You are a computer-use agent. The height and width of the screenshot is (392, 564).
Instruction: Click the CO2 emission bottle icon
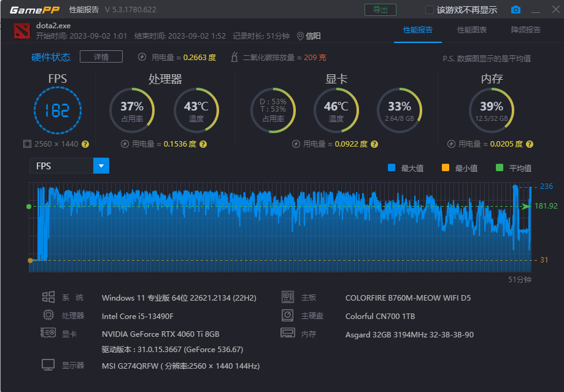[234, 57]
